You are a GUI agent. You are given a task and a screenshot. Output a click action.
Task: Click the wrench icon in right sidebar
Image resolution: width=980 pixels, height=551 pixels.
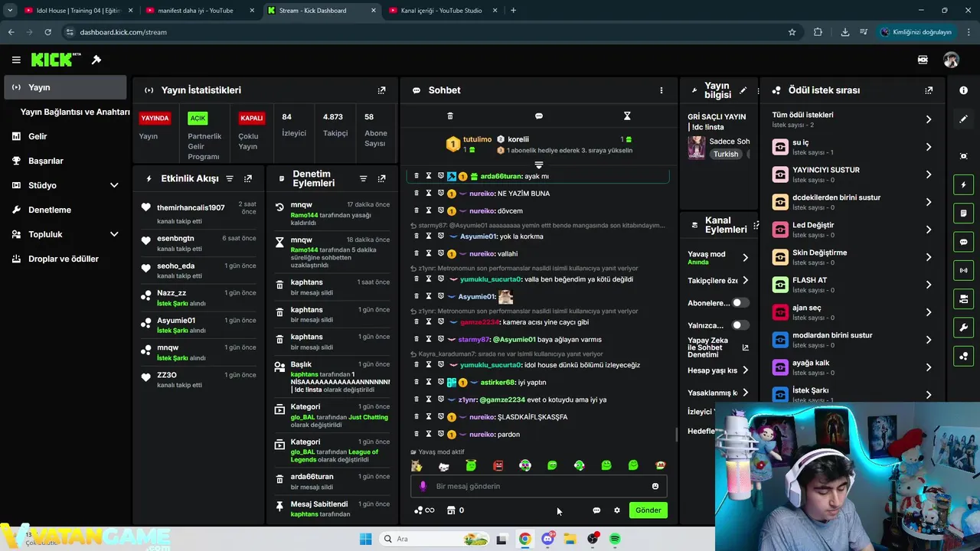(x=963, y=328)
